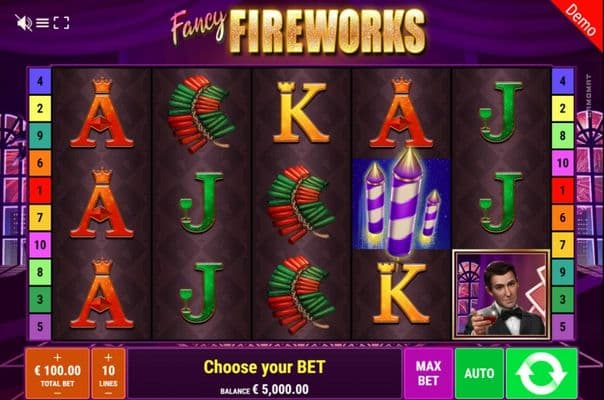Image resolution: width=604 pixels, height=400 pixels.
Task: Click the green spin arrows button
Action: tap(542, 373)
